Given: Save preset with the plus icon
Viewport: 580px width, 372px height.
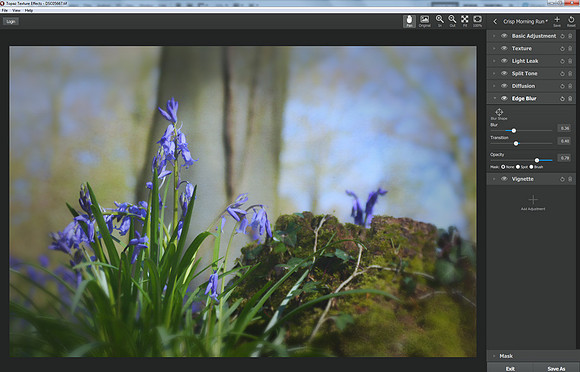Looking at the screenshot, I should point(557,21).
